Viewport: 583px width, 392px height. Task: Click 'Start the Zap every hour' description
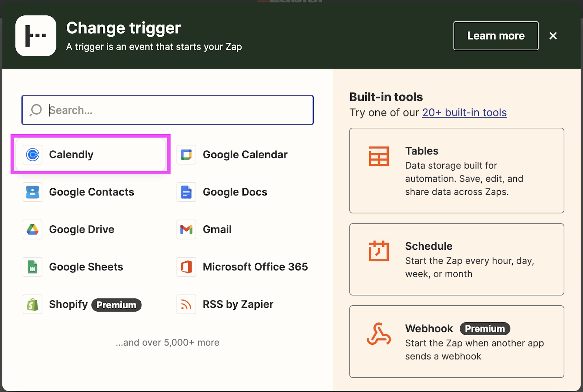point(470,267)
